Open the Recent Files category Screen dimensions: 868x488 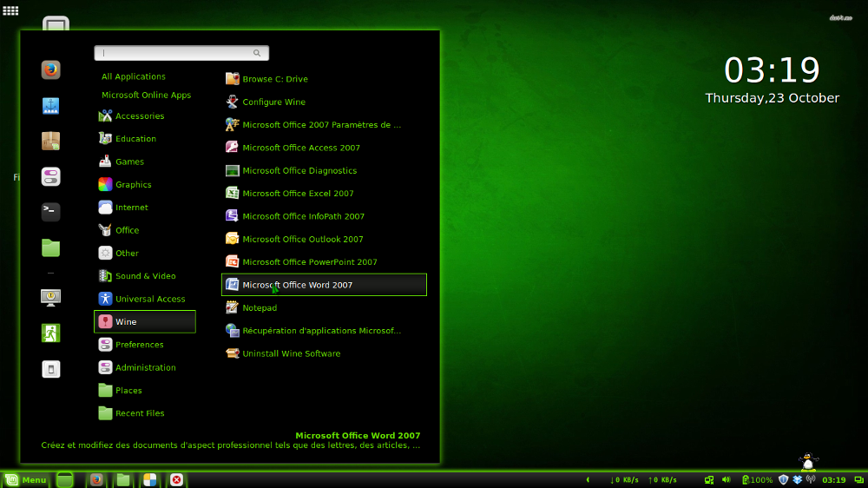[x=144, y=413]
